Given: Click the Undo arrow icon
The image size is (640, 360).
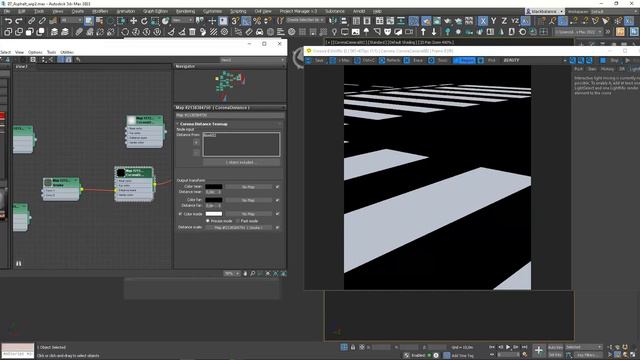Looking at the screenshot, I should pos(8,21).
